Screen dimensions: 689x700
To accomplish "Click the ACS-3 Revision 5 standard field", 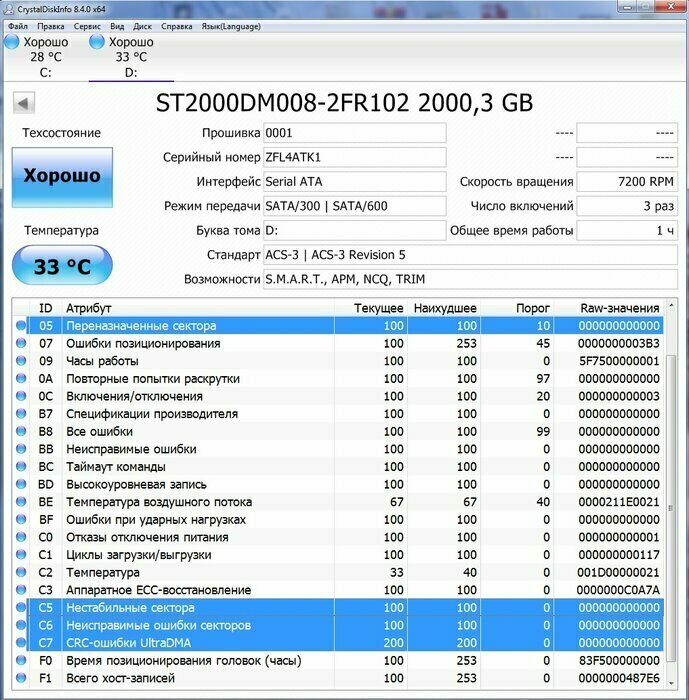I will click(x=470, y=255).
